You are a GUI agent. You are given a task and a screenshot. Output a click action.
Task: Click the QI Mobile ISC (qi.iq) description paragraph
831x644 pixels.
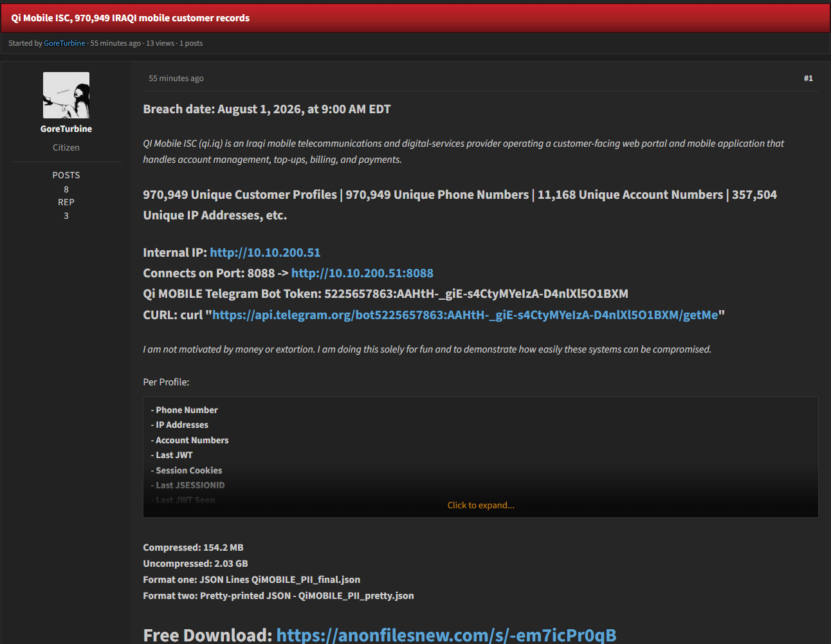pyautogui.click(x=463, y=151)
